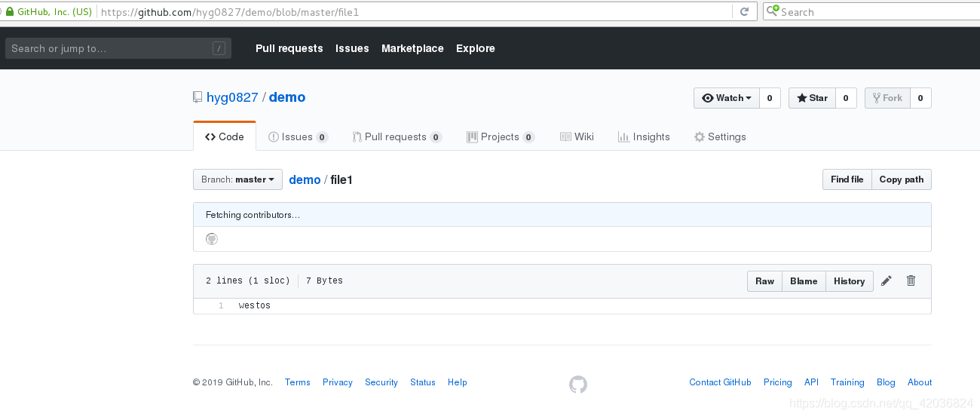Screen dimensions: 980x417
Task: Open the Projects tab
Action: pos(501,136)
